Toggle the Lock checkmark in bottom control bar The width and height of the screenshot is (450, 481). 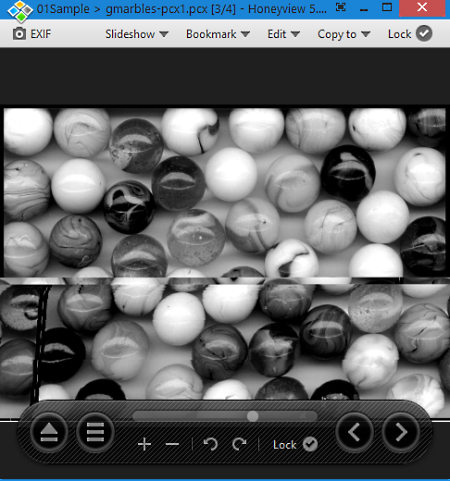pos(310,444)
